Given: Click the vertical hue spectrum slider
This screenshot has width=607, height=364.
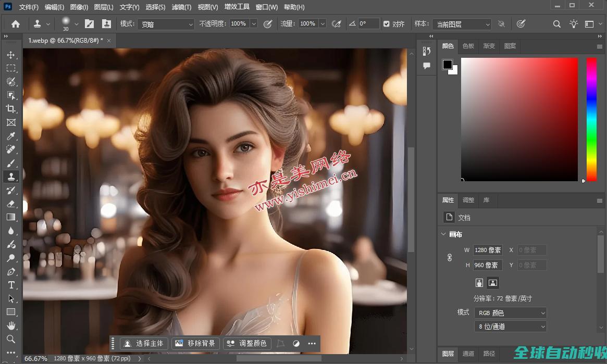Looking at the screenshot, I should (x=591, y=119).
